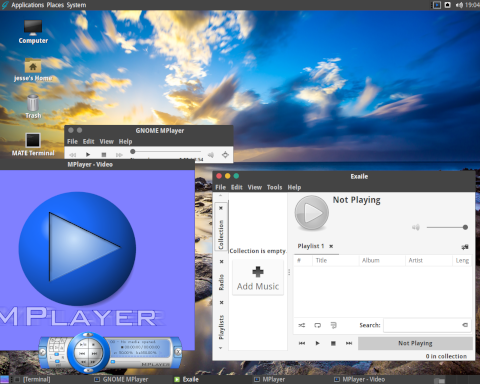Click the Add Music button
This screenshot has width=480, height=384.
pos(258,278)
